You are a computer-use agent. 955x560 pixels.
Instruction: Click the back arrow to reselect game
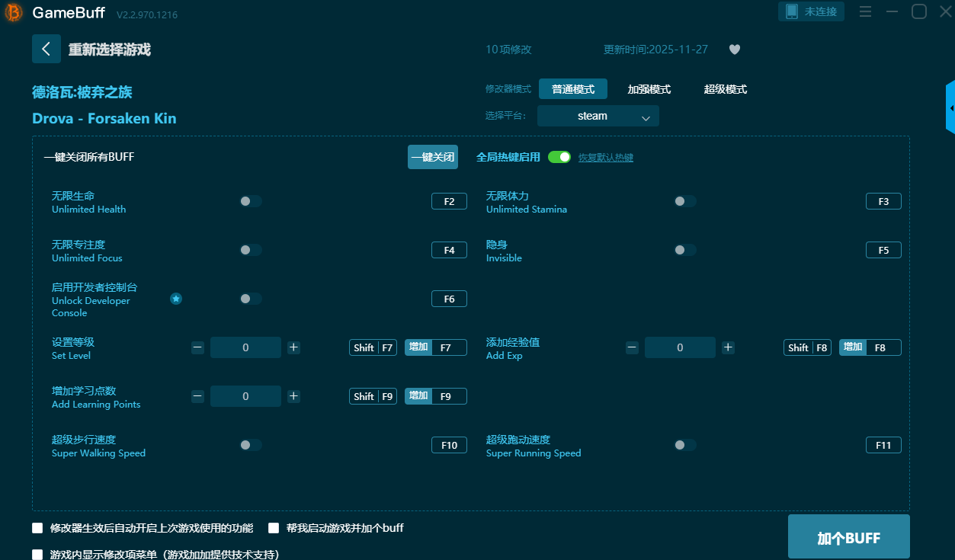coord(46,49)
